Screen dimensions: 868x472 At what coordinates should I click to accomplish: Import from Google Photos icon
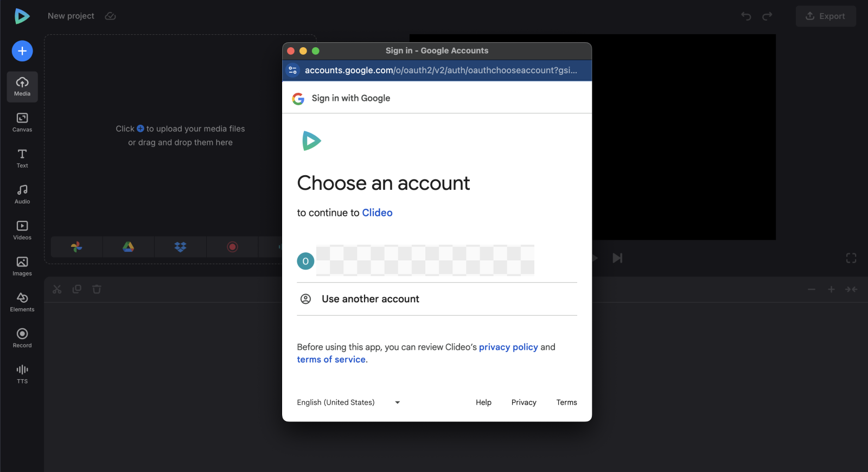76,247
